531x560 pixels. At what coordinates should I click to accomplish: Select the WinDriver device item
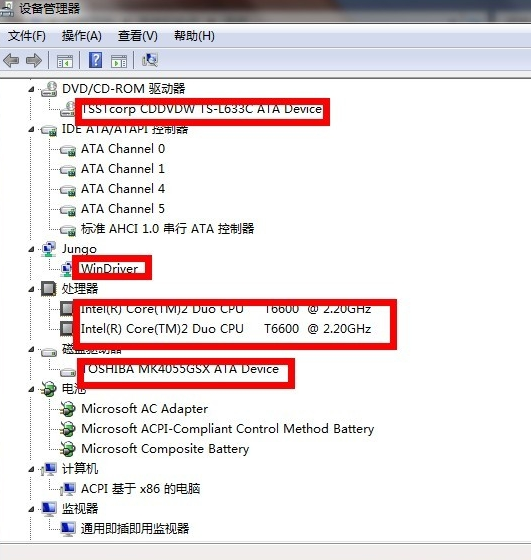[109, 268]
